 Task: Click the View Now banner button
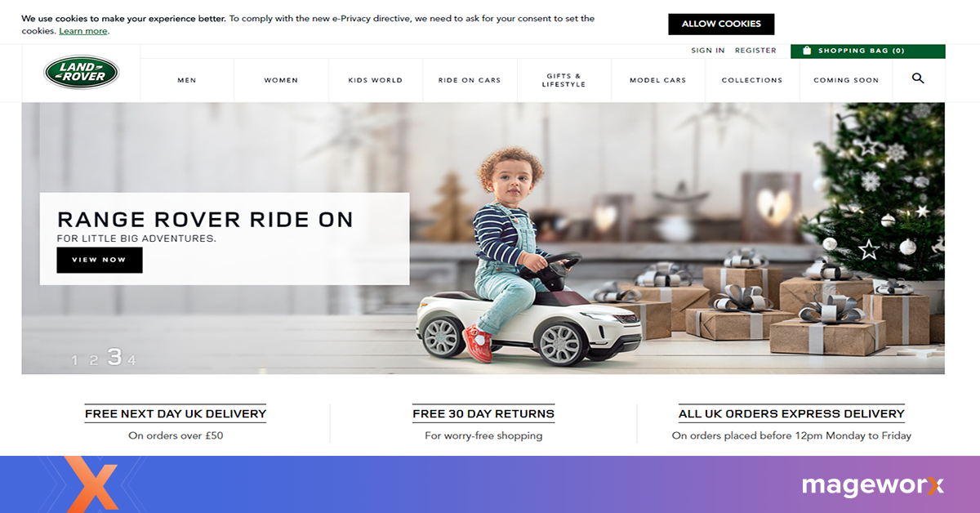coord(100,260)
